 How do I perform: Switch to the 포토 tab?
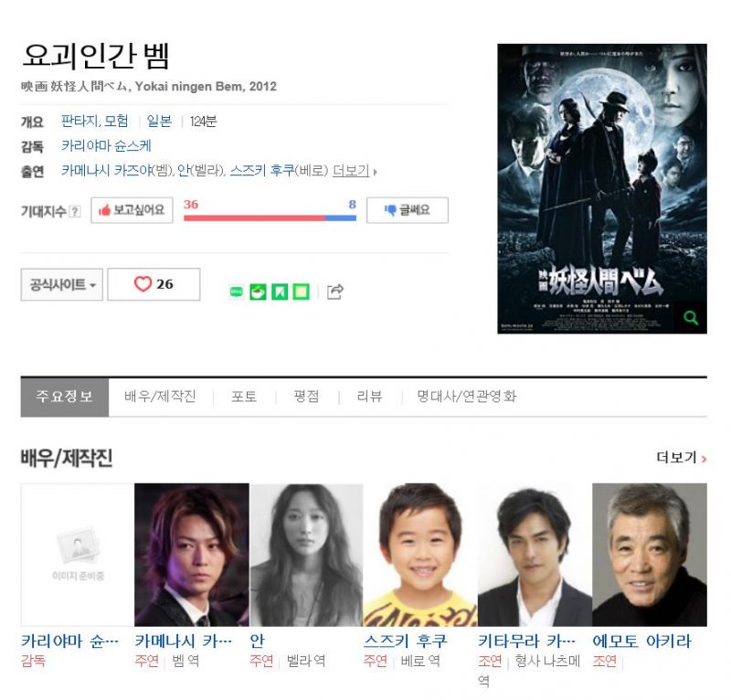(x=244, y=397)
